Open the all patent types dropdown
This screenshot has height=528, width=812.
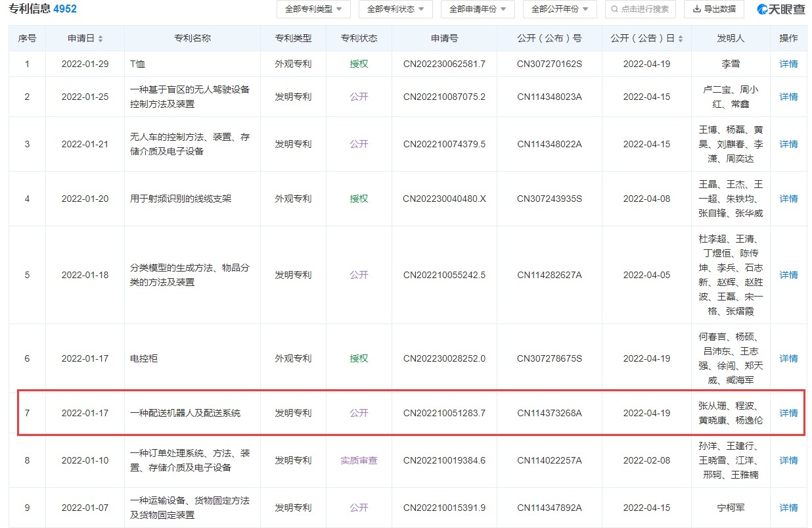pos(313,9)
